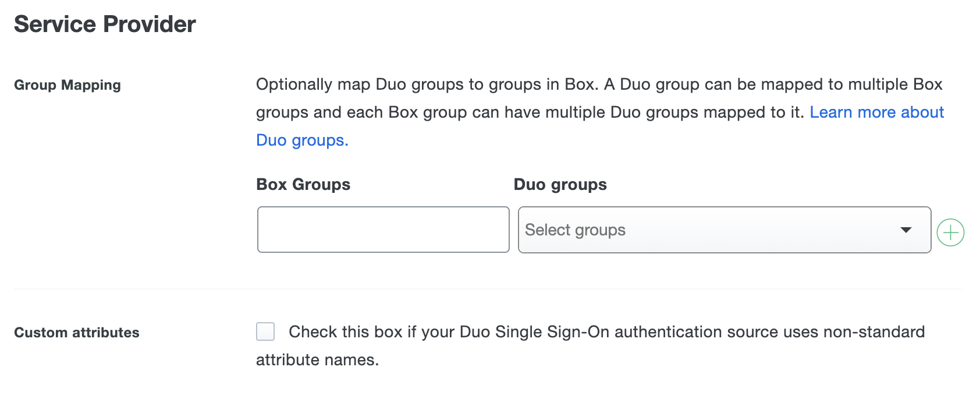980x395 pixels.
Task: Click inside the Box Groups input field
Action: click(382, 230)
